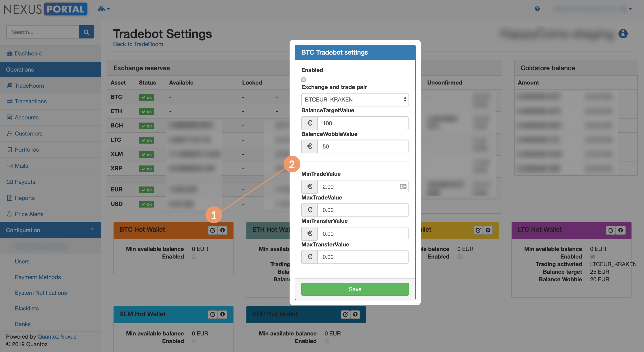Click the Save button in BTC Tradebot settings
This screenshot has width=644, height=352.
[355, 289]
